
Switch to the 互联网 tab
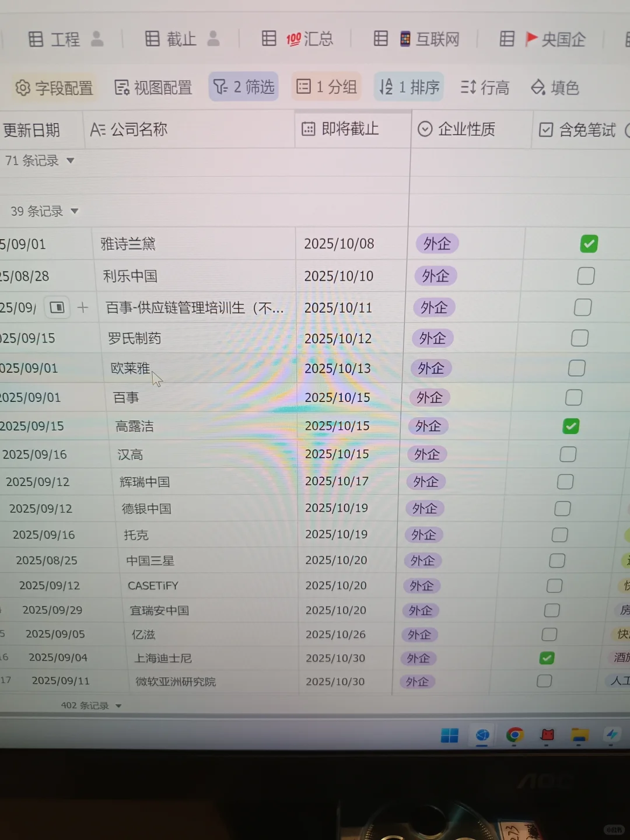click(x=416, y=39)
